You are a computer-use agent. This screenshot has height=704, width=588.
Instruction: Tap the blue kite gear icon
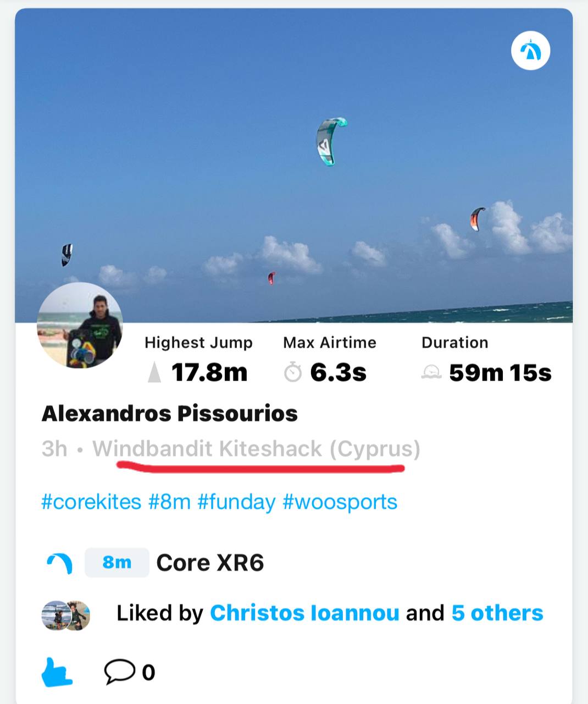[60, 563]
